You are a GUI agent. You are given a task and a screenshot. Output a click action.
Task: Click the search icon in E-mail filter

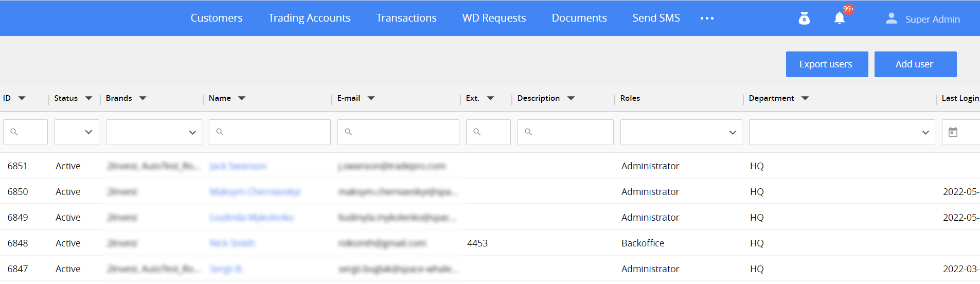click(348, 132)
